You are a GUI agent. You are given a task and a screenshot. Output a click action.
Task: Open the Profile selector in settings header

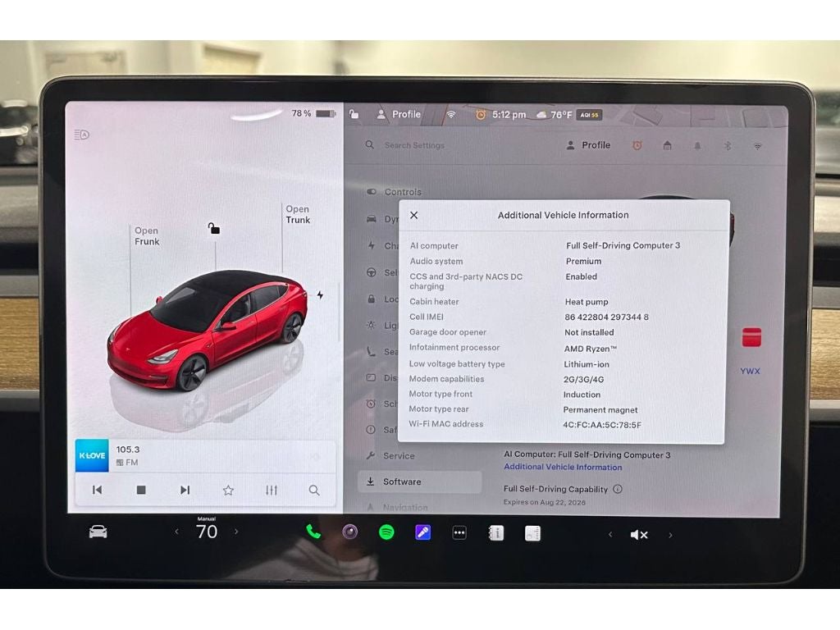(x=588, y=145)
